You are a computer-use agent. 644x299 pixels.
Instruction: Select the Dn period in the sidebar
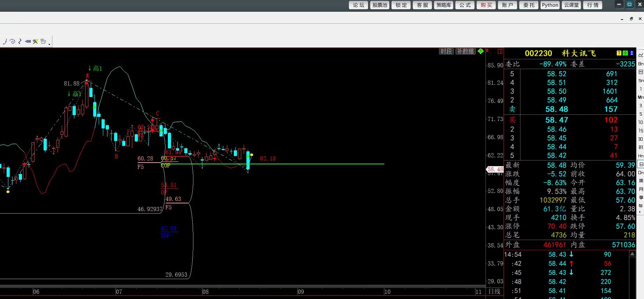pos(641,172)
